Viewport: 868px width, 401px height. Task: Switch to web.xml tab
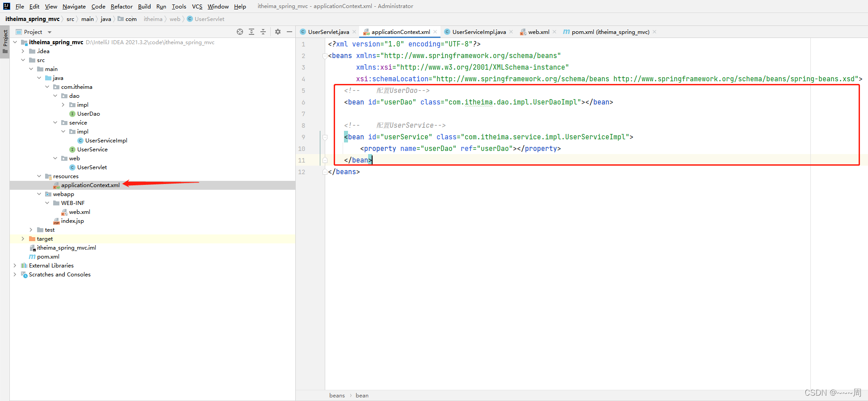click(x=538, y=32)
